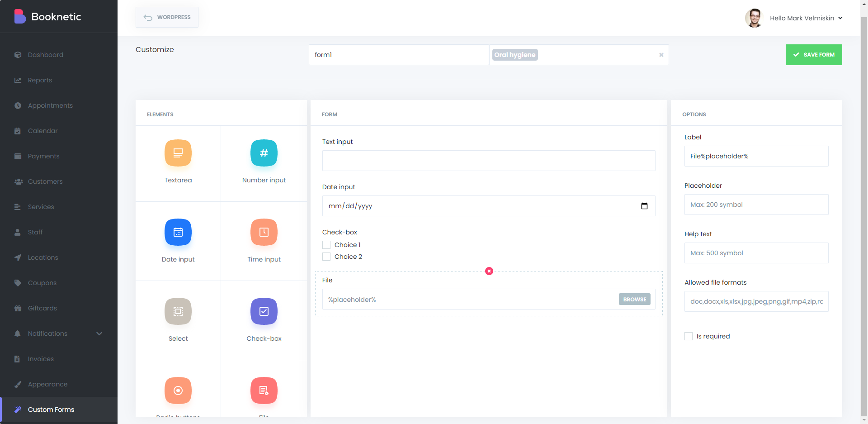
Task: Remove the Oral hygiene service tag
Action: (x=661, y=55)
